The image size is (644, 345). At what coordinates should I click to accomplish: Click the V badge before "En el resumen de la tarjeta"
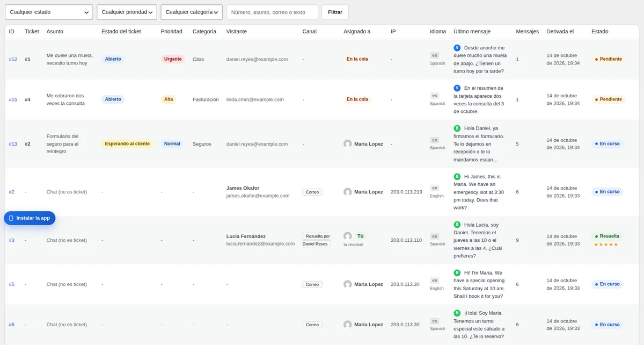[457, 88]
